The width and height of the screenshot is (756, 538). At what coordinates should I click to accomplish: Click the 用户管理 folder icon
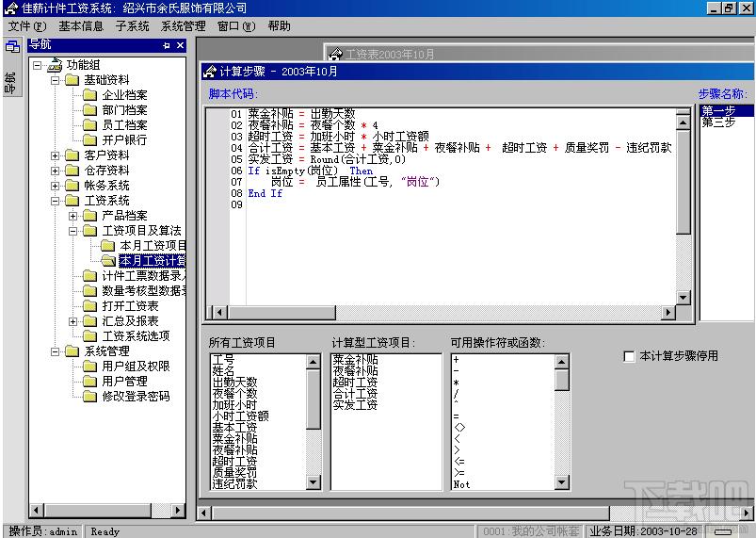pyautogui.click(x=89, y=382)
